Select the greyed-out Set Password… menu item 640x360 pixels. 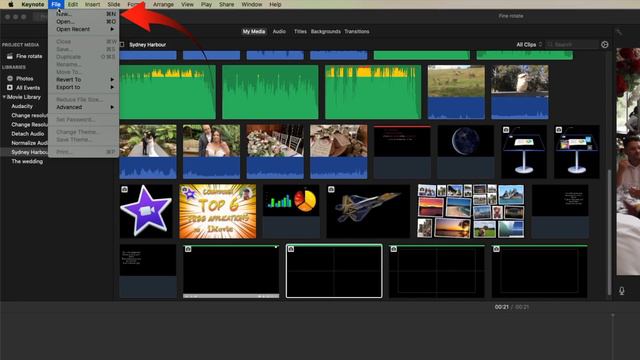pyautogui.click(x=83, y=120)
